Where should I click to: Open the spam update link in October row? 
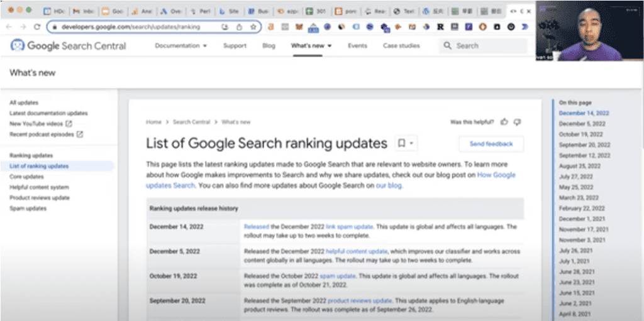[x=338, y=276]
